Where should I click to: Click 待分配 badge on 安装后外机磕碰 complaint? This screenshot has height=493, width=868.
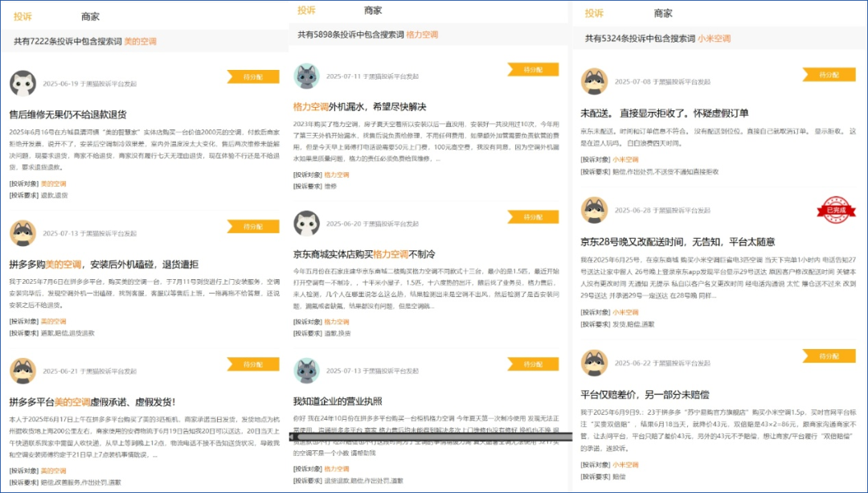[x=253, y=227]
